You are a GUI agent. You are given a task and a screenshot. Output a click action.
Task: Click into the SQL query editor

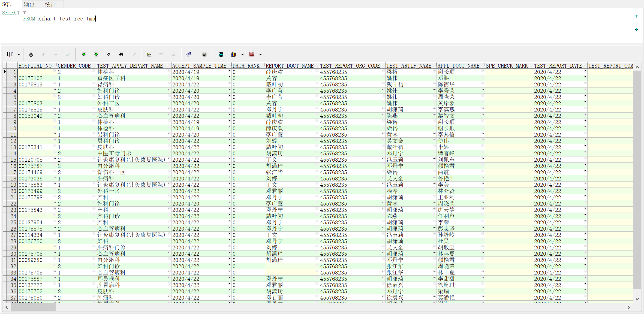coord(315,26)
